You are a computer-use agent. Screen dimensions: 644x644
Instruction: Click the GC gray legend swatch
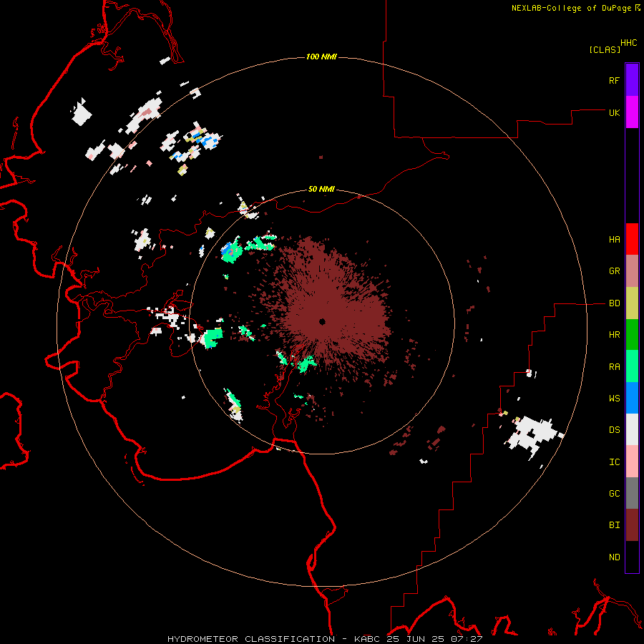point(632,493)
